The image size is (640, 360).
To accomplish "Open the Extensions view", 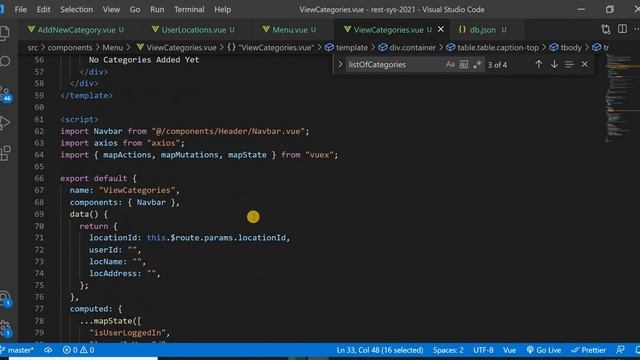I will [x=5, y=153].
